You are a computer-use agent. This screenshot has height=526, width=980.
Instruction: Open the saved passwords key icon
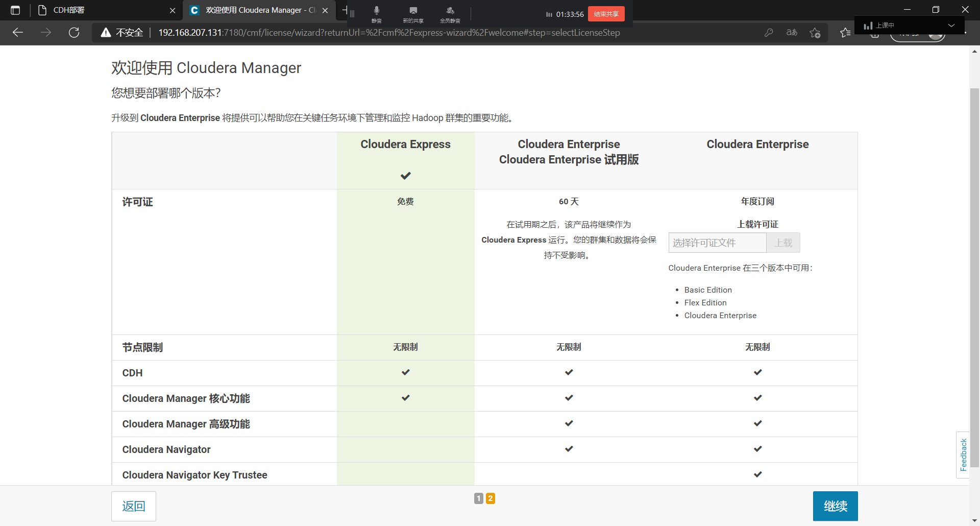click(769, 33)
